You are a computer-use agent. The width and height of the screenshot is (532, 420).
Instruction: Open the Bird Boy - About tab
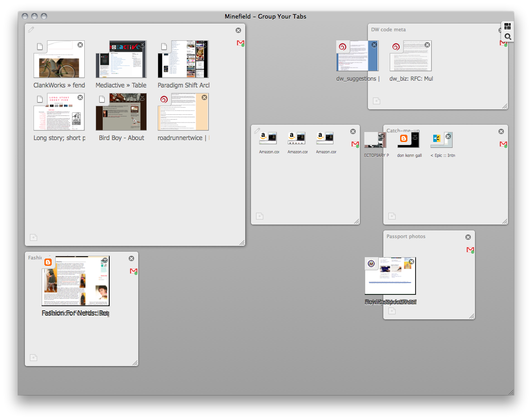[x=121, y=113]
